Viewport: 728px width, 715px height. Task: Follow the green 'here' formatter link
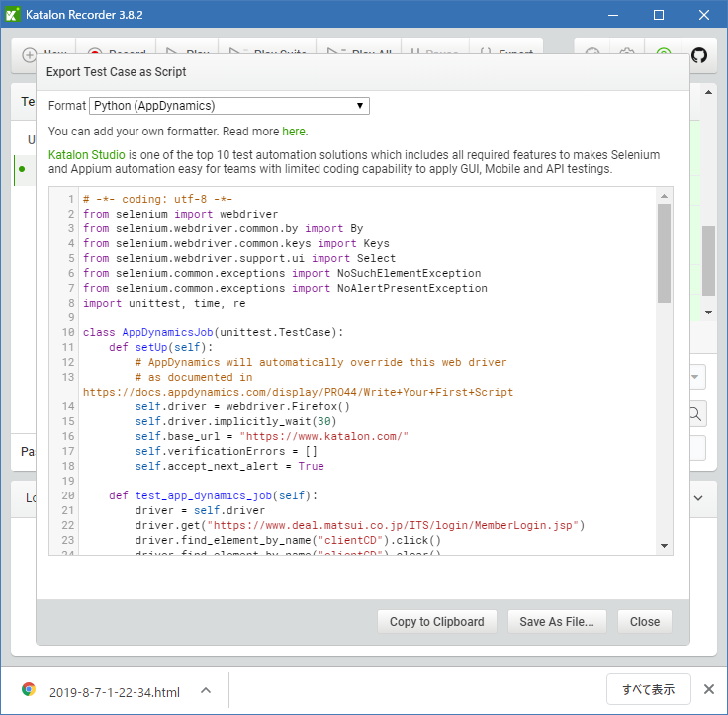pyautogui.click(x=294, y=132)
